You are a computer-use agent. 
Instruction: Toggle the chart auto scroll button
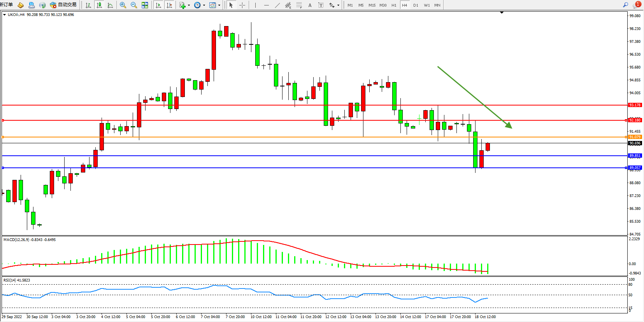tap(158, 5)
